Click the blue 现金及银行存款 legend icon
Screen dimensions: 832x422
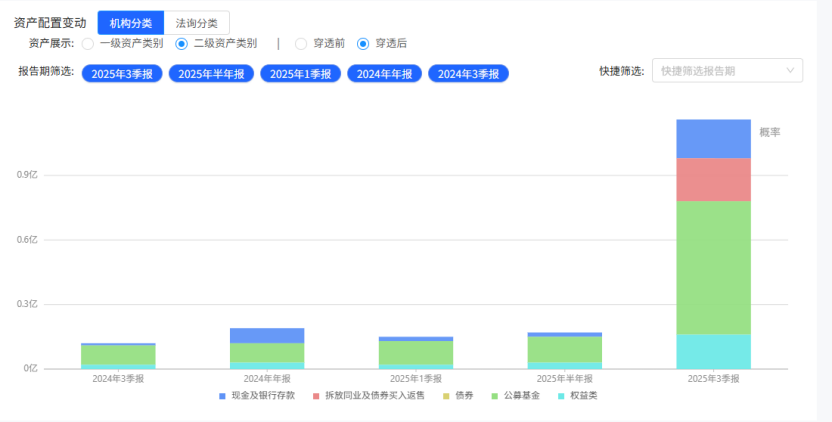[x=223, y=396]
